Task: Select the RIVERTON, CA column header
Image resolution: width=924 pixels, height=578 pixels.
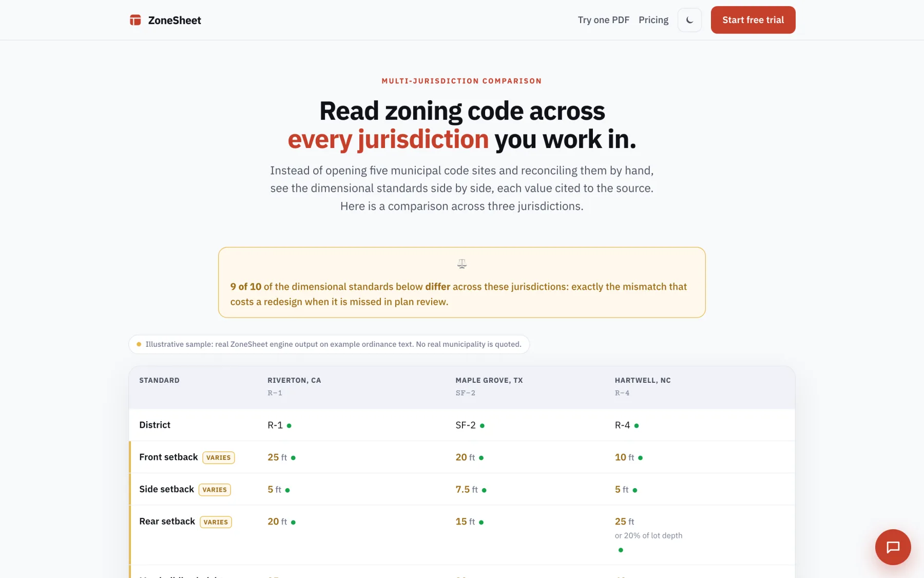Action: point(294,381)
